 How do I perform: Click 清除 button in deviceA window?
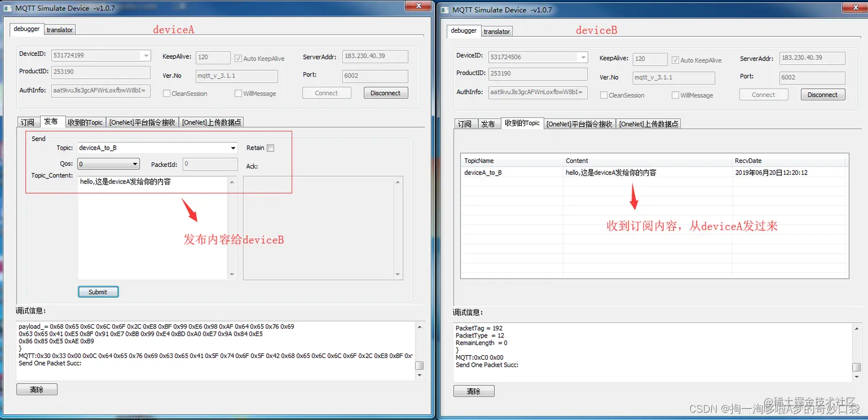37,390
